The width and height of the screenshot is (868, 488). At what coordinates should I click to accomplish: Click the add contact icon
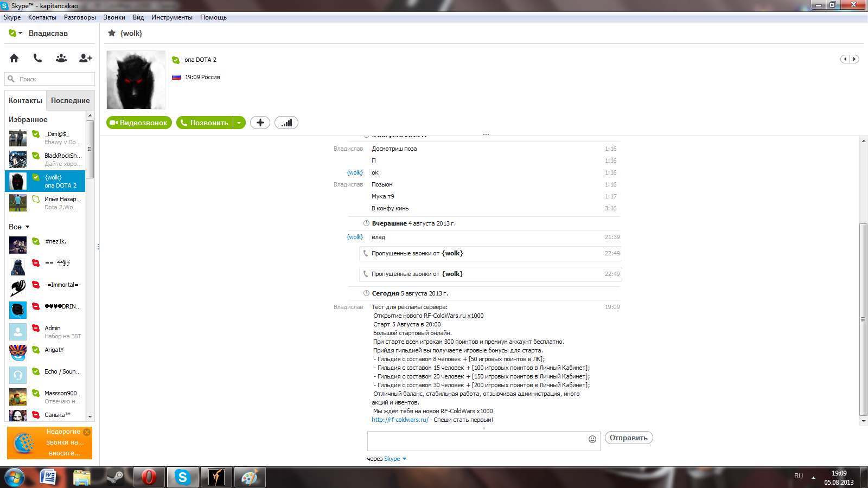pos(86,58)
